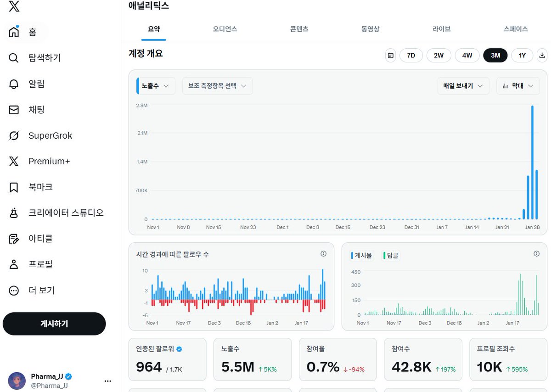The image size is (551, 392).
Task: Toggle the 게시물 series in legend
Action: coord(362,255)
